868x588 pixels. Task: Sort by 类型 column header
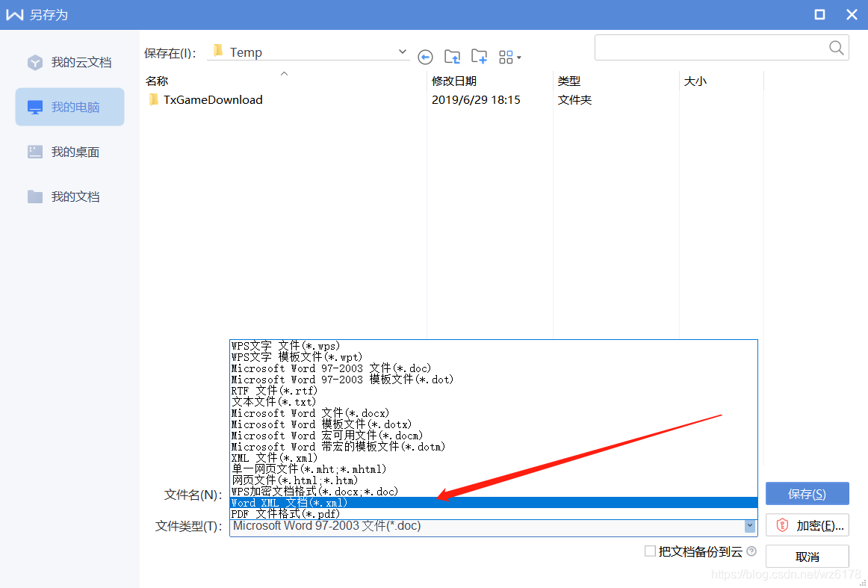coord(569,81)
